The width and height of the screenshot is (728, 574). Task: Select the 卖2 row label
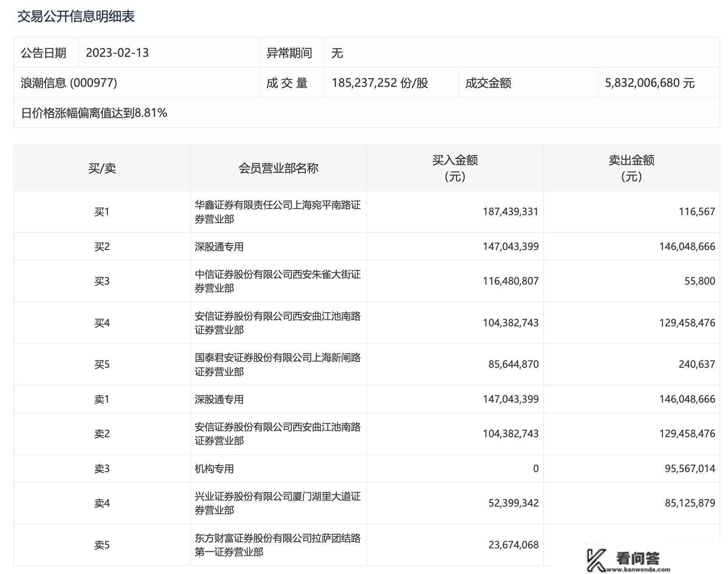(x=102, y=434)
